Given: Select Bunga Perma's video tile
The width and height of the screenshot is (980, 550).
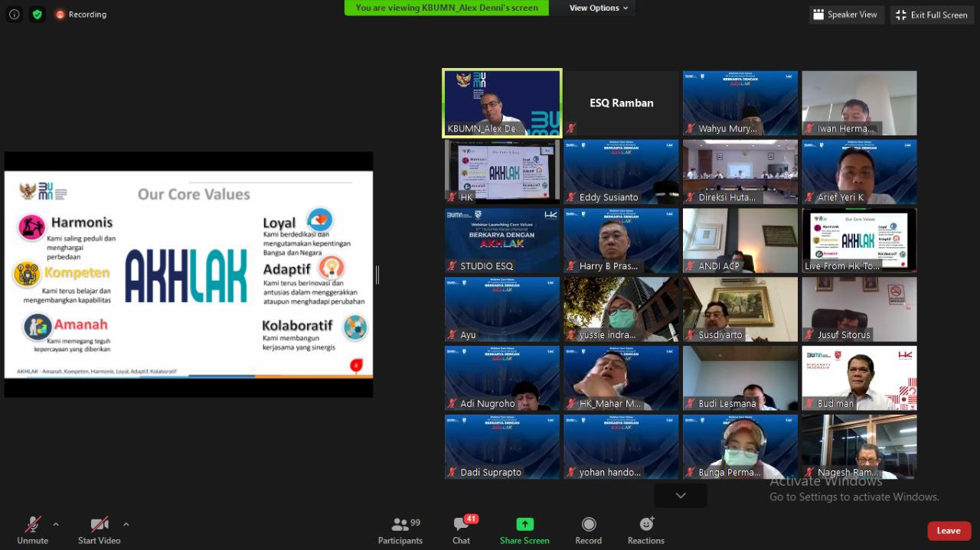Looking at the screenshot, I should point(740,447).
